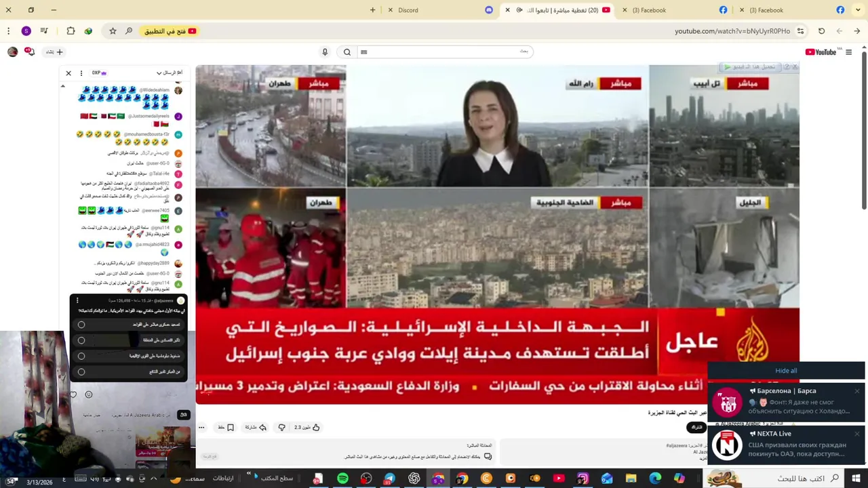Open Outlook mail from the taskbar
The width and height of the screenshot is (868, 488).
click(607, 479)
